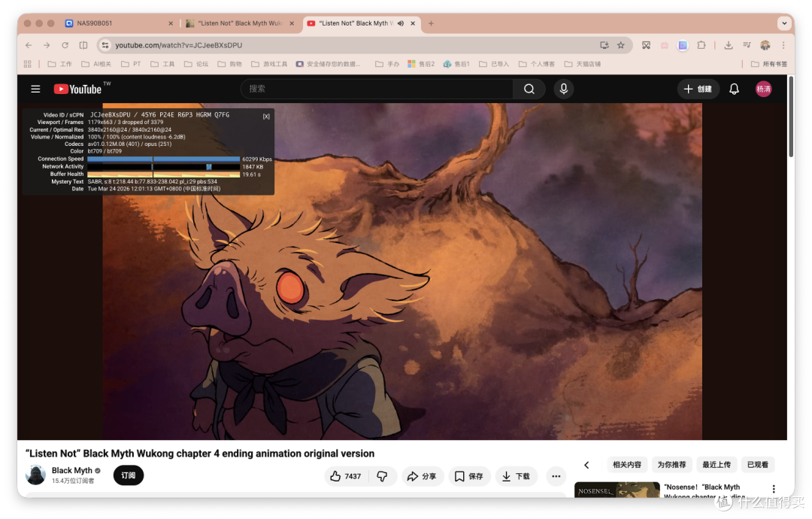Open the 杨清 account avatar menu
The image size is (812, 519).
(x=763, y=89)
